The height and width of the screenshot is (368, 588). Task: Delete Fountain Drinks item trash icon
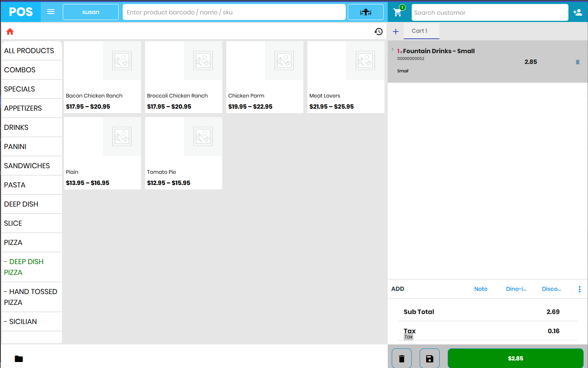[x=577, y=62]
